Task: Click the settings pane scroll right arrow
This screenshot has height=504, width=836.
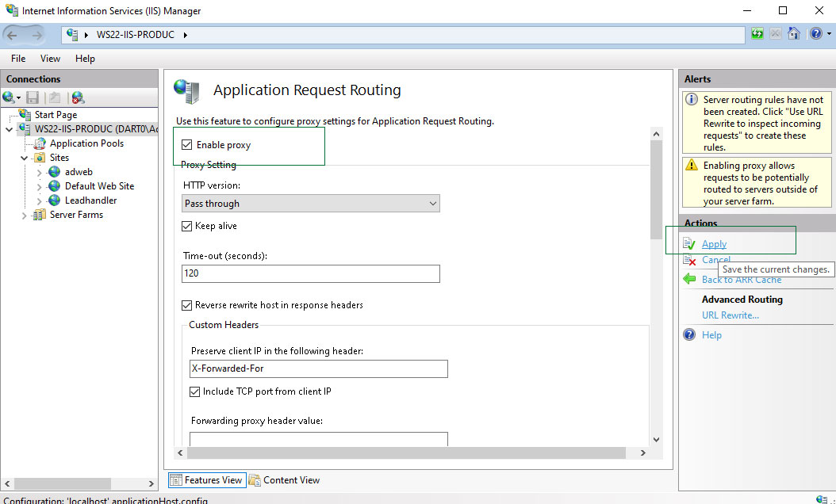Action: pos(643,452)
